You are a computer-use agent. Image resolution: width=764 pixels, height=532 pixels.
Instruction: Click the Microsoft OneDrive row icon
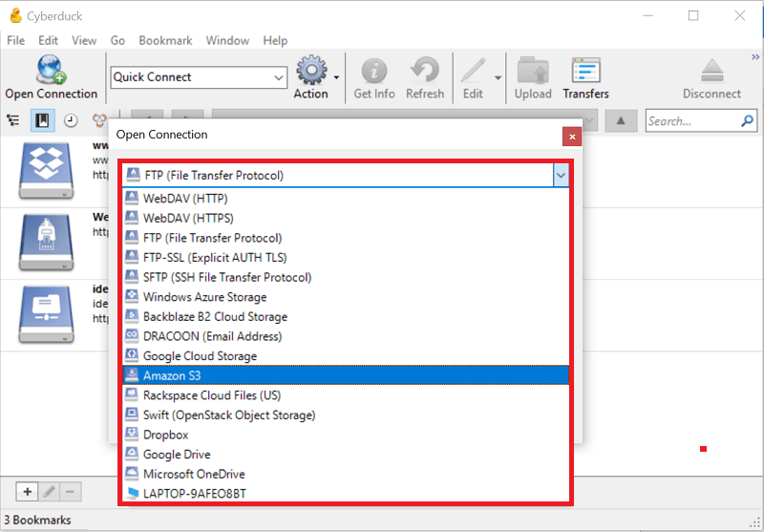132,473
